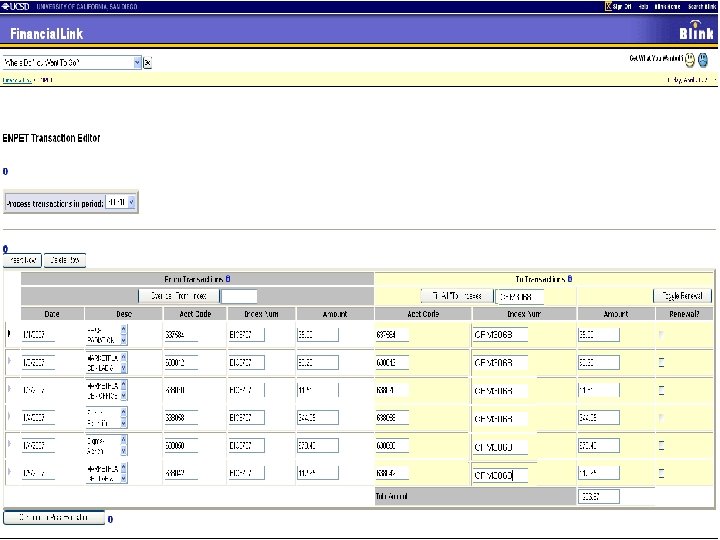Click the blue mouse icon near Blink
This screenshot has height=540, width=720.
(705, 61)
